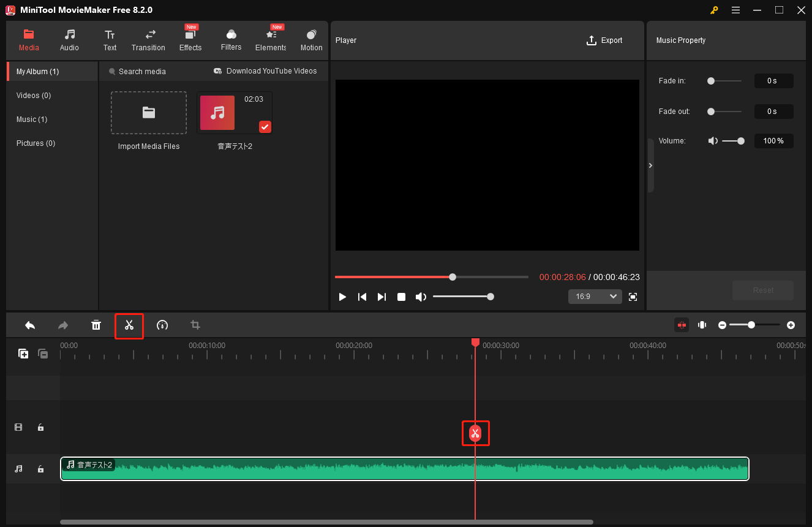Play the preview

click(x=342, y=297)
